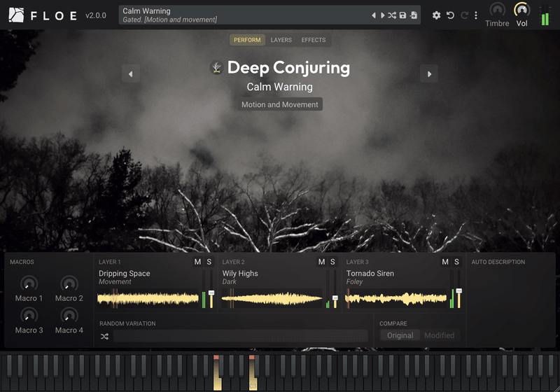Redo the last undone change
The height and width of the screenshot is (392, 560).
(464, 15)
